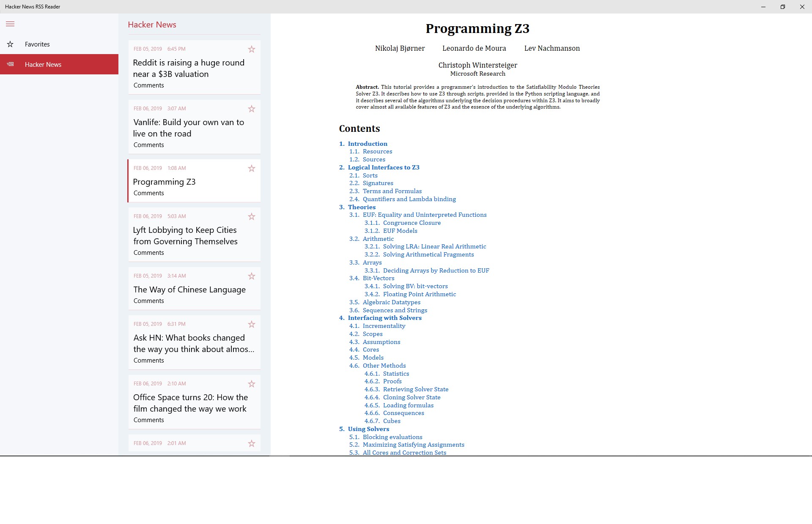Star the 2:01 AM article at the bottom of the list
The height and width of the screenshot is (524, 812).
tap(252, 444)
